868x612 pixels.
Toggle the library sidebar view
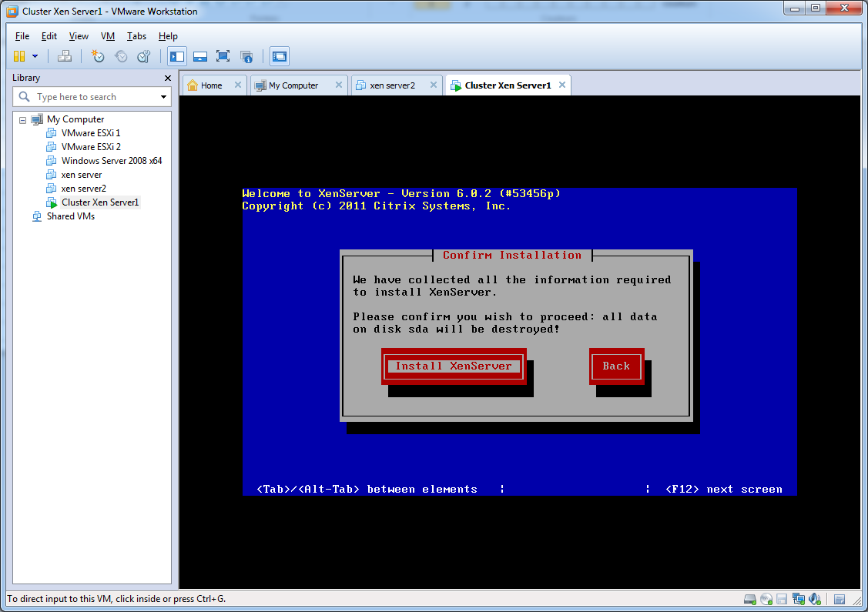[x=177, y=56]
